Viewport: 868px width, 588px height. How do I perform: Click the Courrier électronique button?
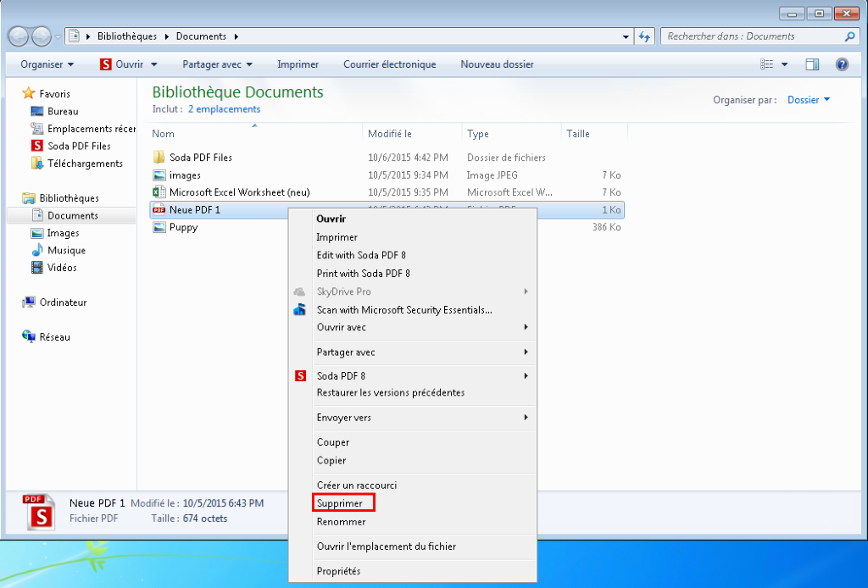[390, 64]
